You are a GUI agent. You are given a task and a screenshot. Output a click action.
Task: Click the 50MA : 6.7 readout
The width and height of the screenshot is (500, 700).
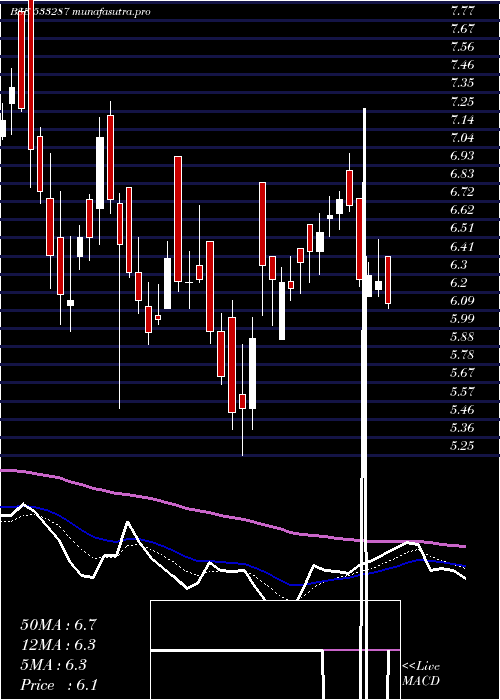[58, 625]
